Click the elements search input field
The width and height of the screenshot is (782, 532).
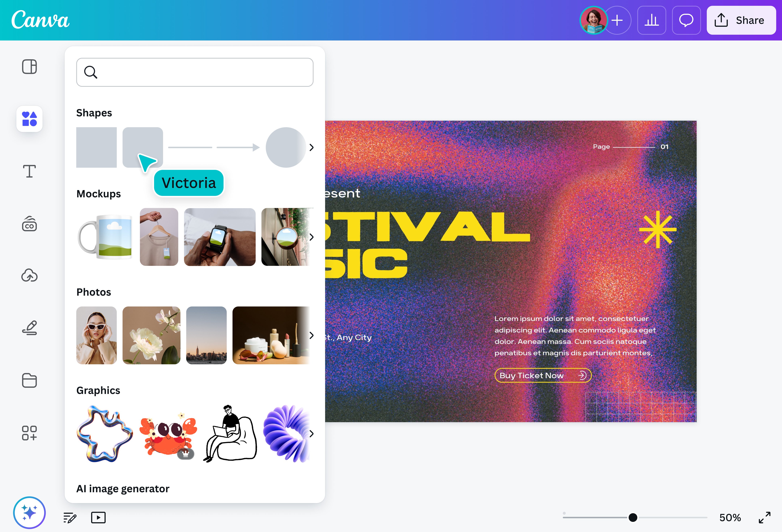[x=194, y=72]
